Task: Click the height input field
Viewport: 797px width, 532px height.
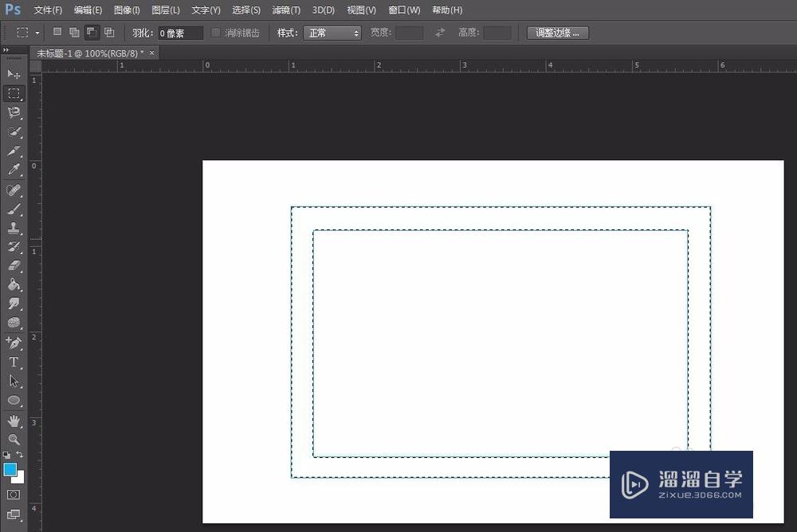Action: coord(497,33)
